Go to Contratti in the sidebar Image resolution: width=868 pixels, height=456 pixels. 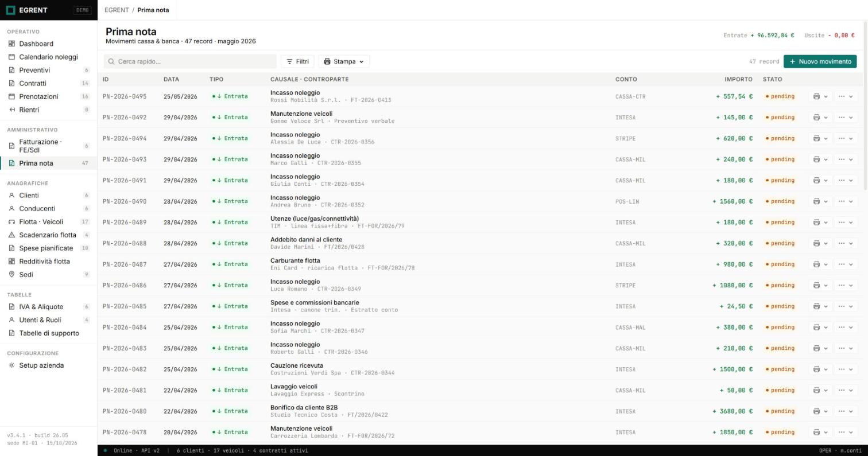pyautogui.click(x=49, y=83)
